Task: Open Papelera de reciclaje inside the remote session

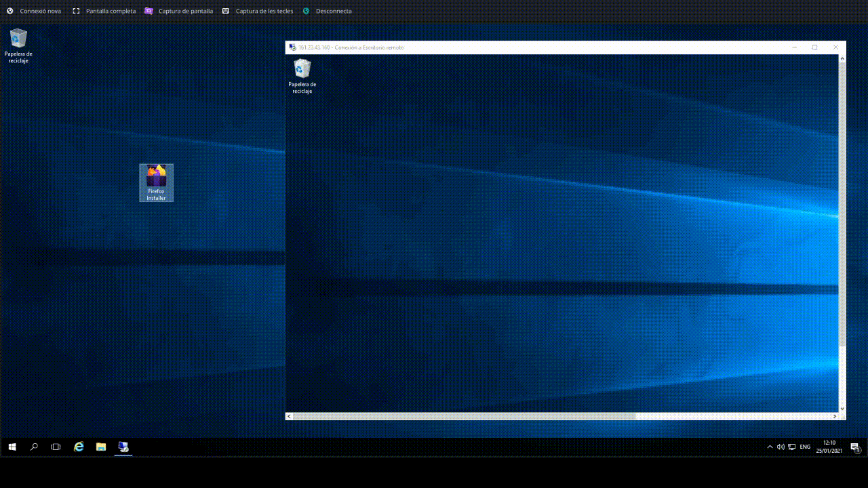Action: point(302,73)
